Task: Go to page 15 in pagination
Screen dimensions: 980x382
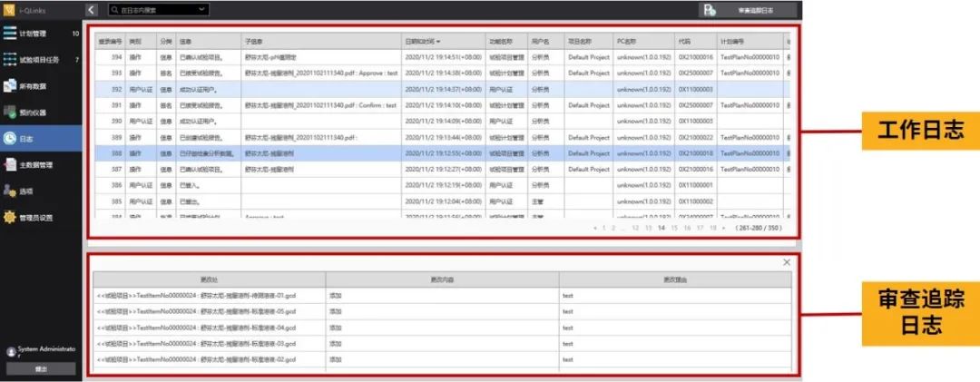Action: pyautogui.click(x=673, y=228)
